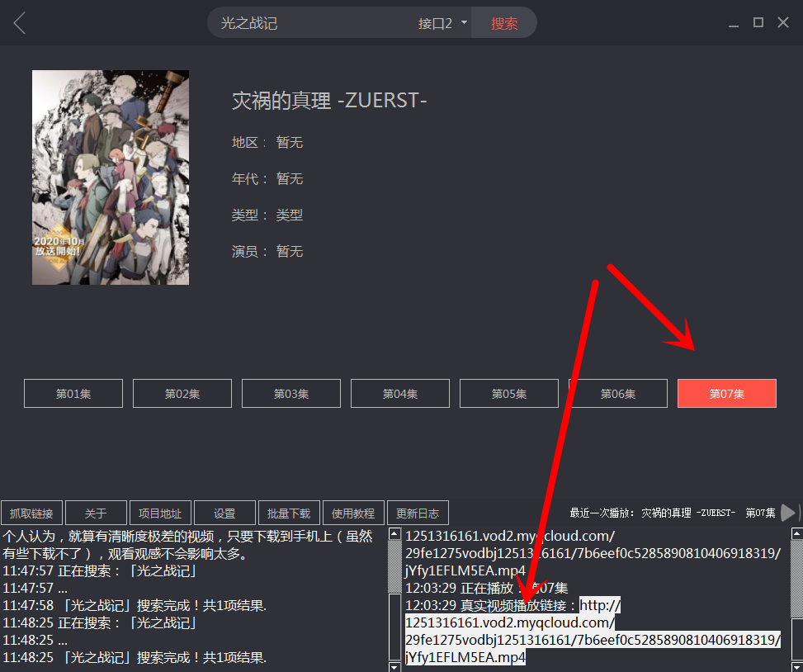Click log line 12:03:29 正在播放
The image size is (803, 672).
[x=487, y=588]
